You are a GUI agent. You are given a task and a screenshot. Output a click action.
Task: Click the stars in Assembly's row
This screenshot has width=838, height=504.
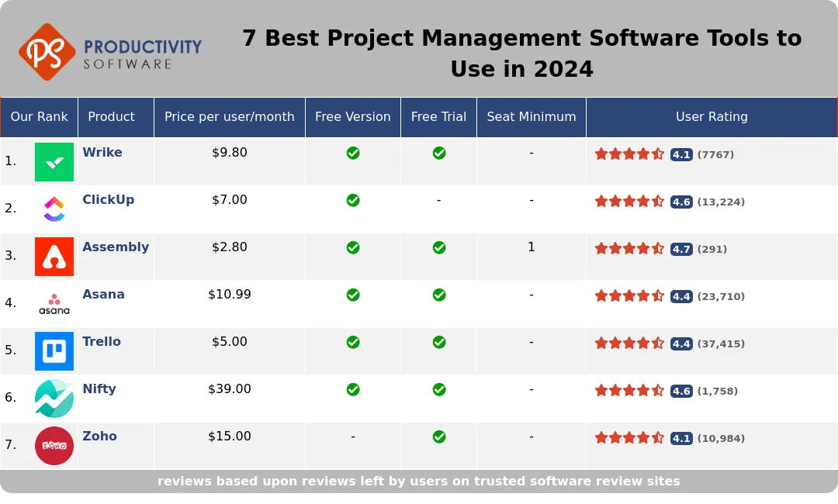(x=629, y=249)
